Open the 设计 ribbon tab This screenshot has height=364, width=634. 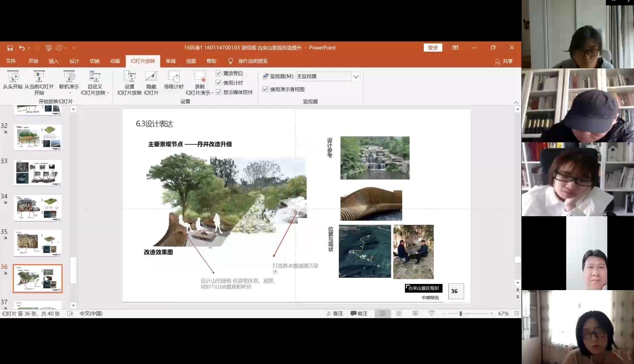[74, 61]
